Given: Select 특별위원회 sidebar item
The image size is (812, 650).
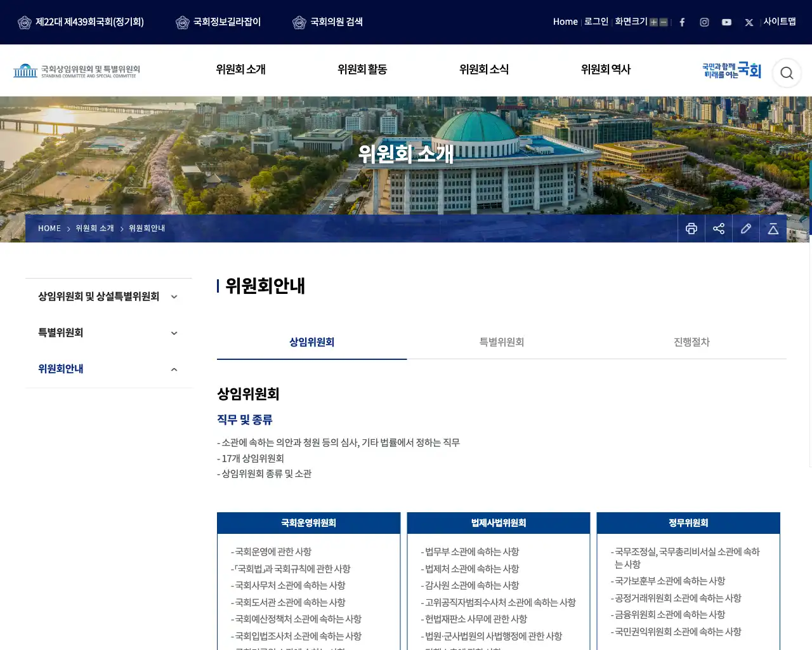Looking at the screenshot, I should (x=60, y=333).
